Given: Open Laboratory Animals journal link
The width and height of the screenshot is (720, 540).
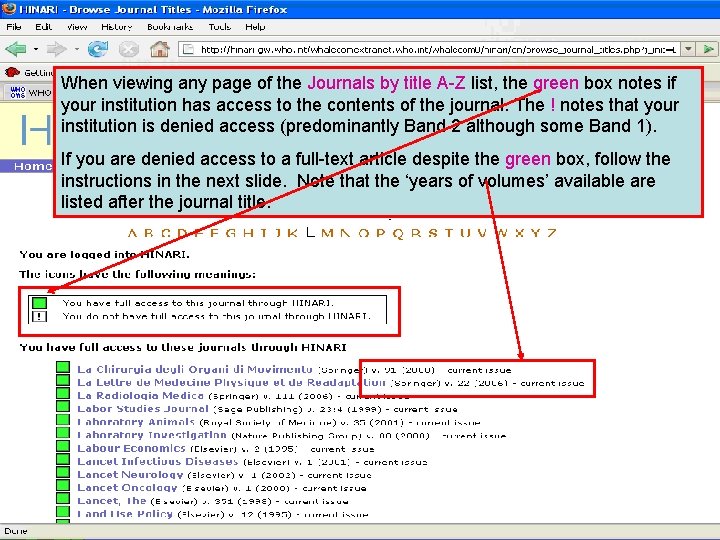Looking at the screenshot, I should (136, 422).
